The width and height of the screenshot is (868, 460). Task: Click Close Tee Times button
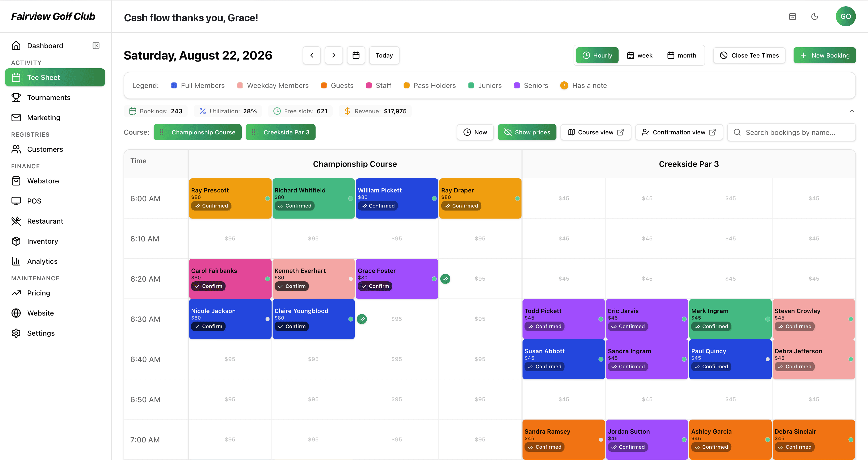coord(749,55)
